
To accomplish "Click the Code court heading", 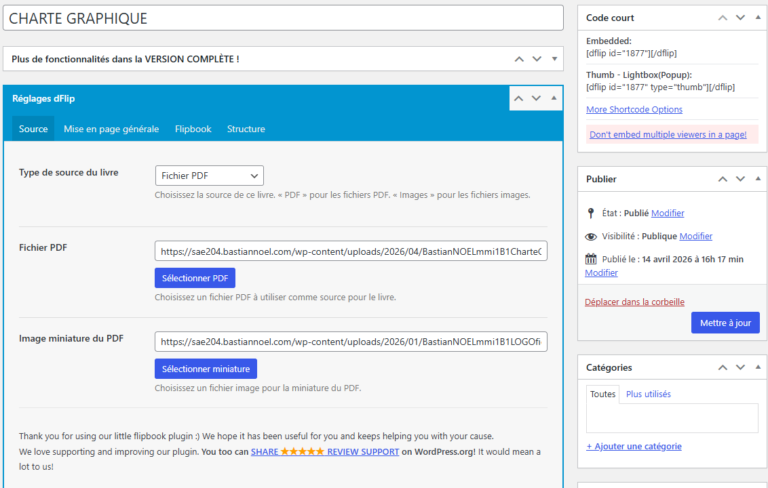I will pos(610,18).
